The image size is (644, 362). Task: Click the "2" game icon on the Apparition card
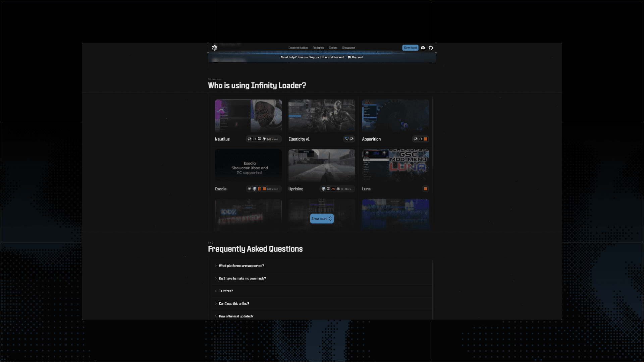point(416,139)
